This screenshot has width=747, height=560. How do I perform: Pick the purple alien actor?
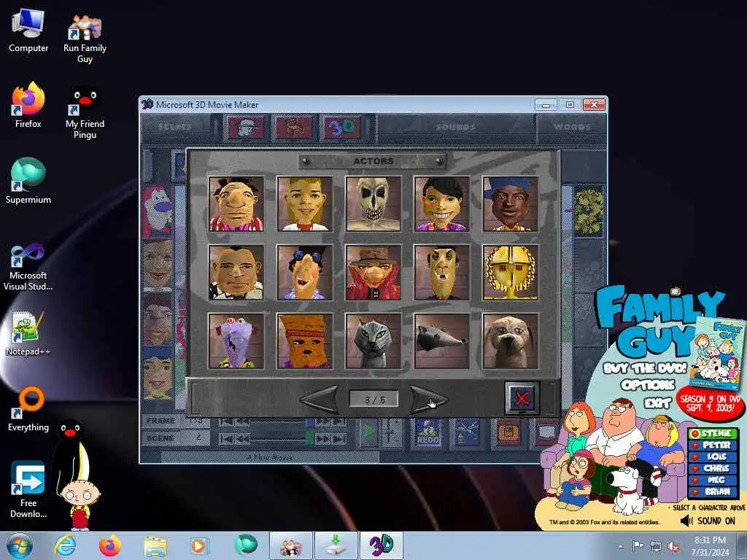pos(236,341)
